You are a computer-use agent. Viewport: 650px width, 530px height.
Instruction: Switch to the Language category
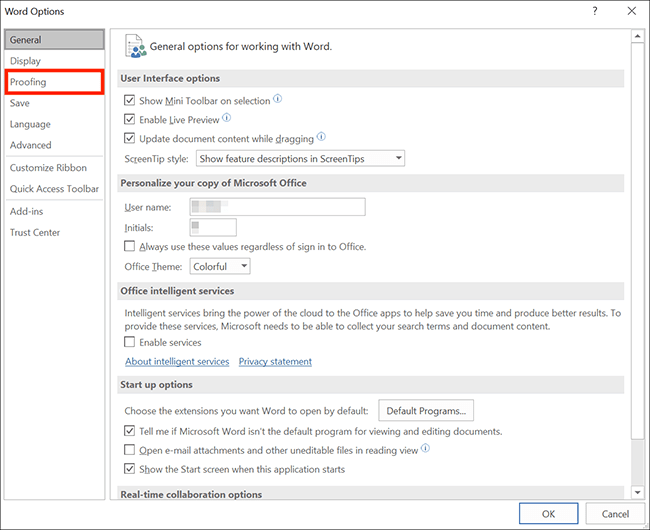pyautogui.click(x=54, y=124)
